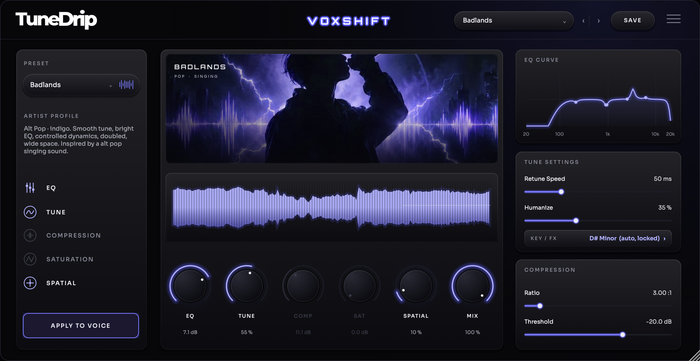Click the TUNE knob
This screenshot has width=700, height=361.
pos(246,286)
